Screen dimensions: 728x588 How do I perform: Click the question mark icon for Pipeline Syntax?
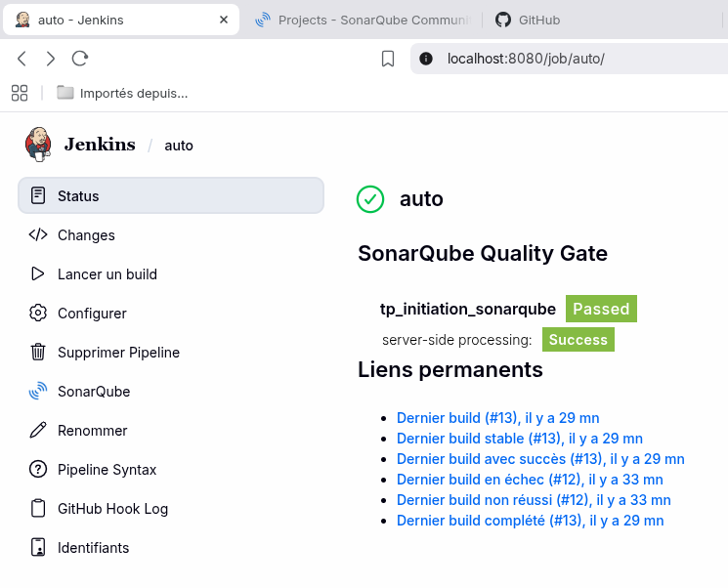click(38, 469)
